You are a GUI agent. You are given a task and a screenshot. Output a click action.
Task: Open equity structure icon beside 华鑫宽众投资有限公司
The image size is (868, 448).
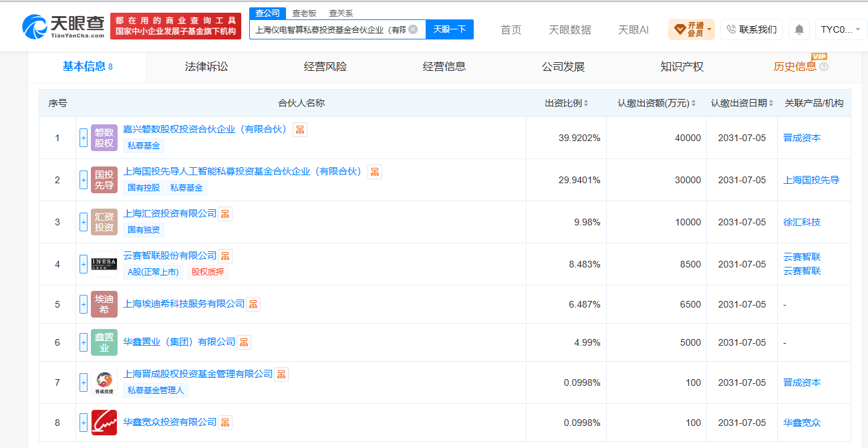[x=225, y=423]
